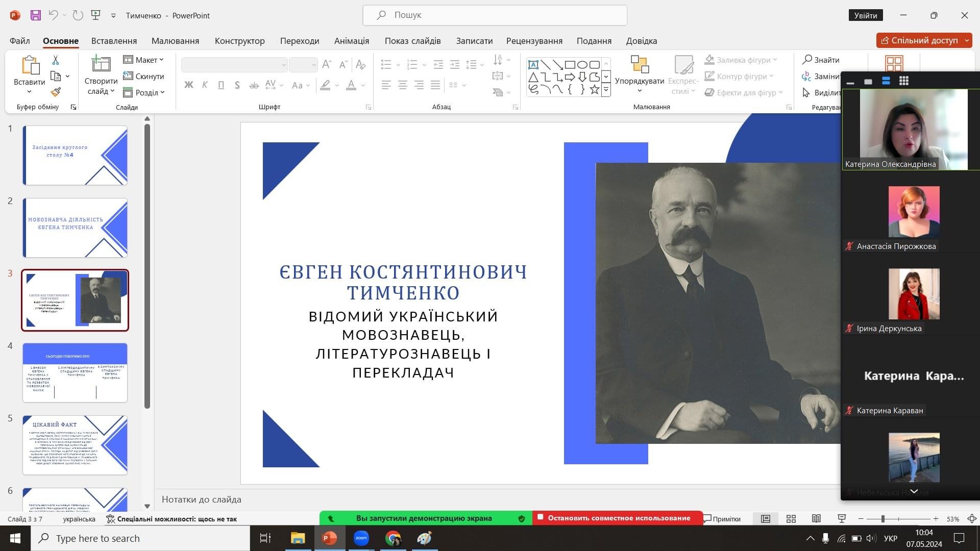The width and height of the screenshot is (980, 551).
Task: Start slideshow from beginning icon in title bar
Action: point(95,15)
